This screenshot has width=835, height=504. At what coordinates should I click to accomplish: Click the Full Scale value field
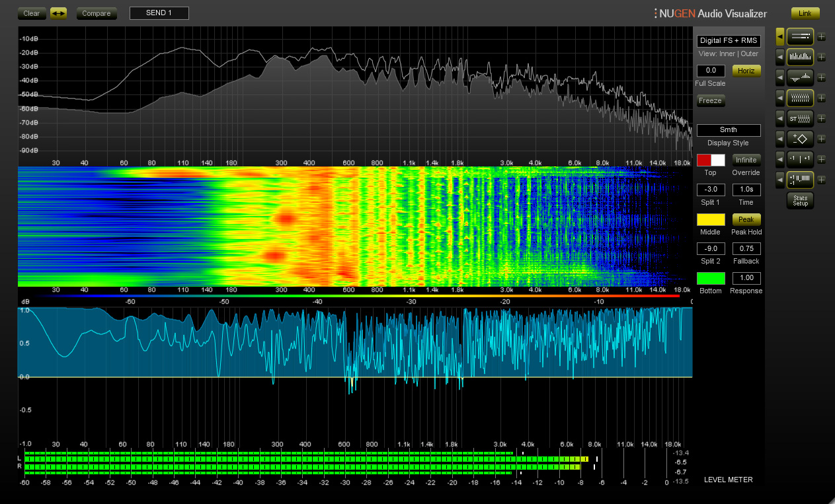coord(710,70)
